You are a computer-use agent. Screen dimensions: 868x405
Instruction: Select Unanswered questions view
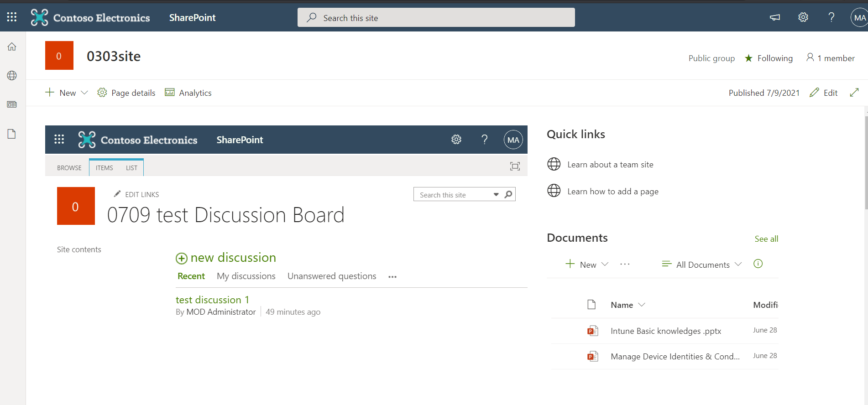(332, 276)
